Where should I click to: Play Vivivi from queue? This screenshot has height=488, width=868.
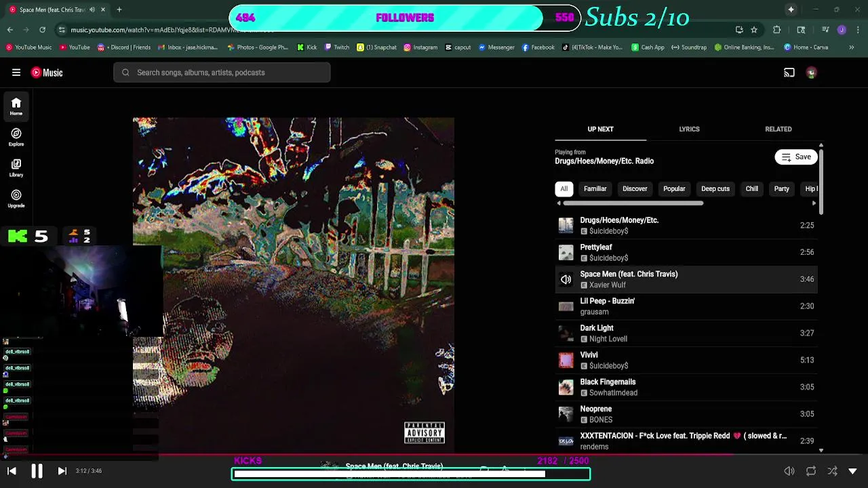[686, 360]
